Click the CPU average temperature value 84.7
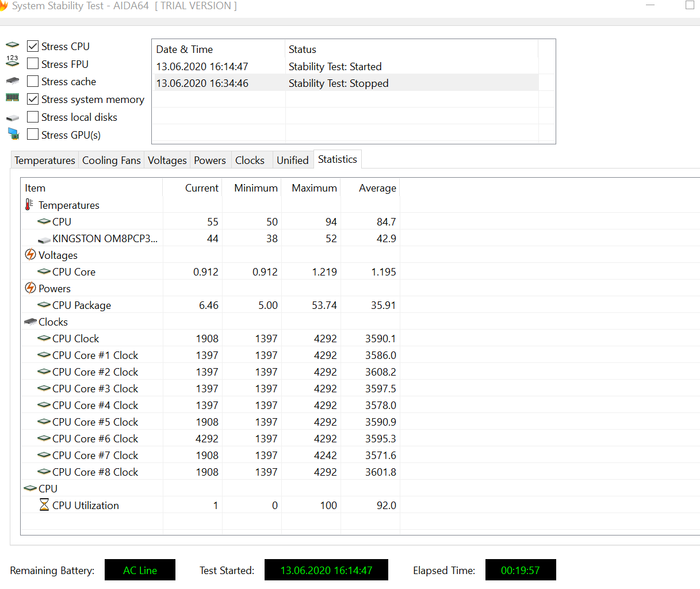This screenshot has width=700, height=589. pyautogui.click(x=386, y=222)
